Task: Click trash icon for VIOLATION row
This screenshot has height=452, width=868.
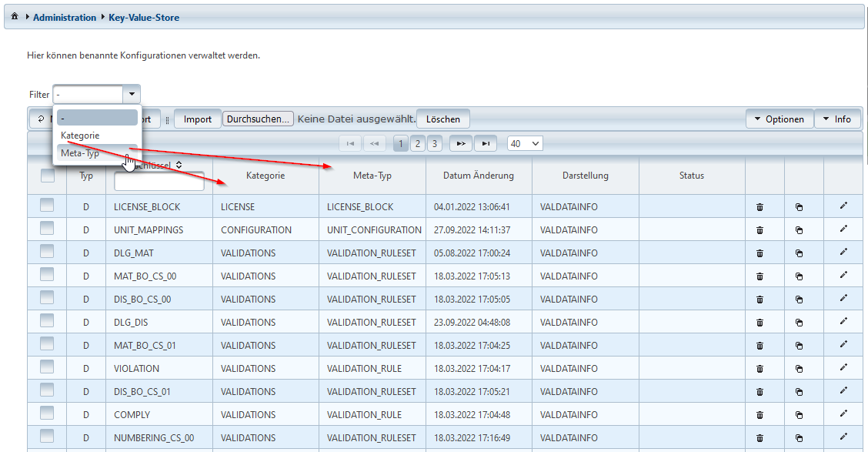Action: [x=759, y=369]
